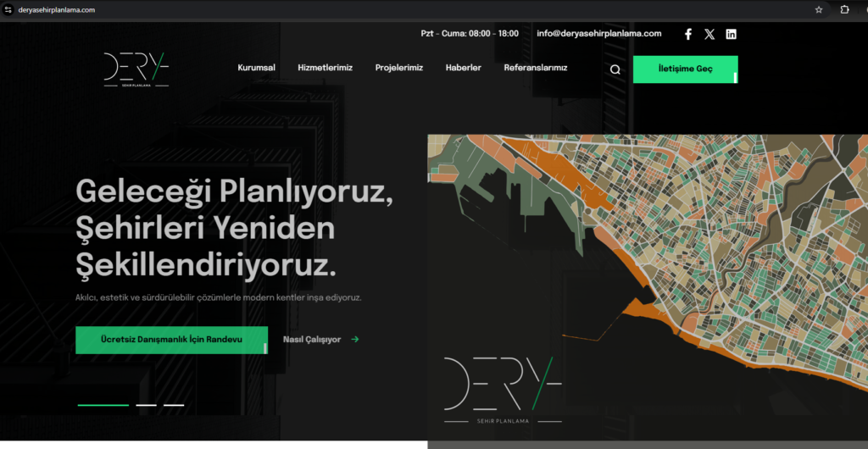Bookmark this page with the star icon
This screenshot has width=868, height=449.
(819, 9)
